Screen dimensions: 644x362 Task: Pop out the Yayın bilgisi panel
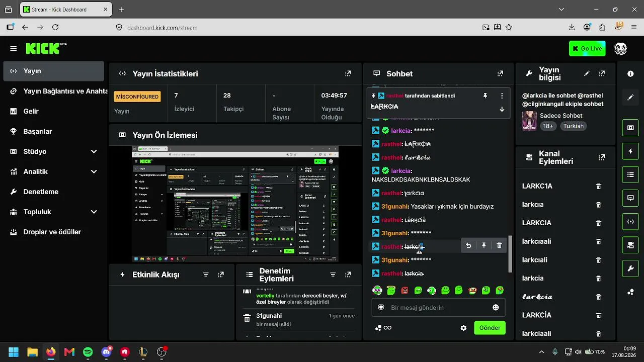[x=602, y=73]
